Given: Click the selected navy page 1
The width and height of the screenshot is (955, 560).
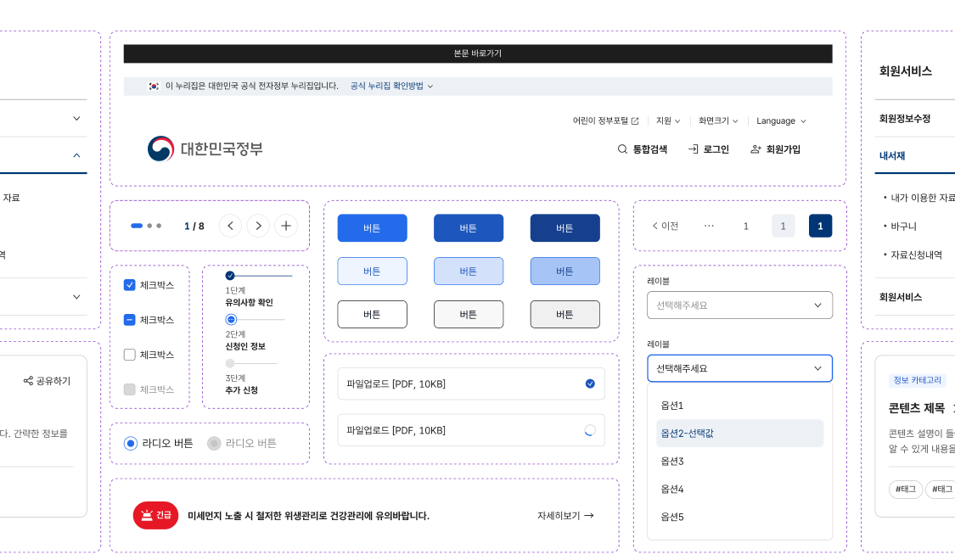Looking at the screenshot, I should (x=820, y=226).
